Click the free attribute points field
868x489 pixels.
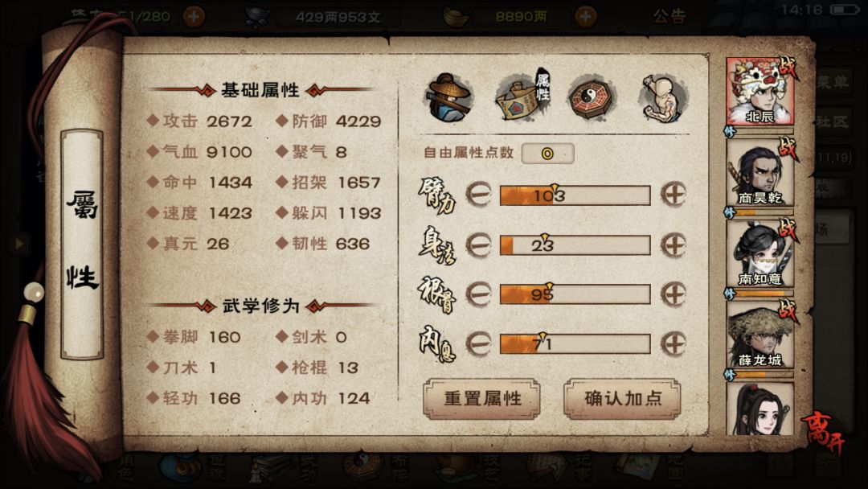(547, 154)
